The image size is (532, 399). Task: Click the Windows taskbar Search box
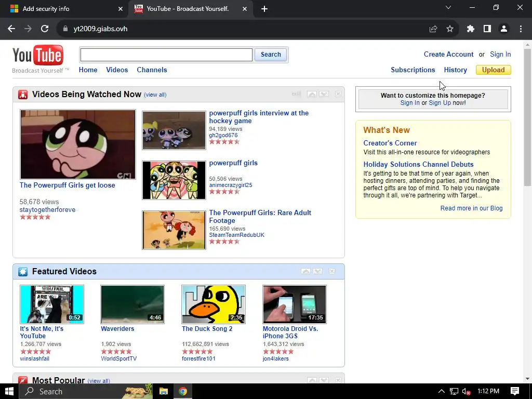[86, 391]
